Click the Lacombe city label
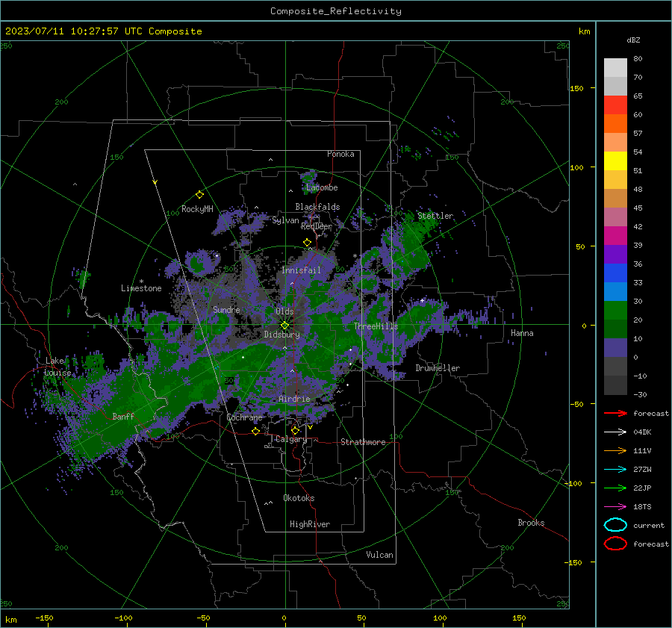 point(322,187)
